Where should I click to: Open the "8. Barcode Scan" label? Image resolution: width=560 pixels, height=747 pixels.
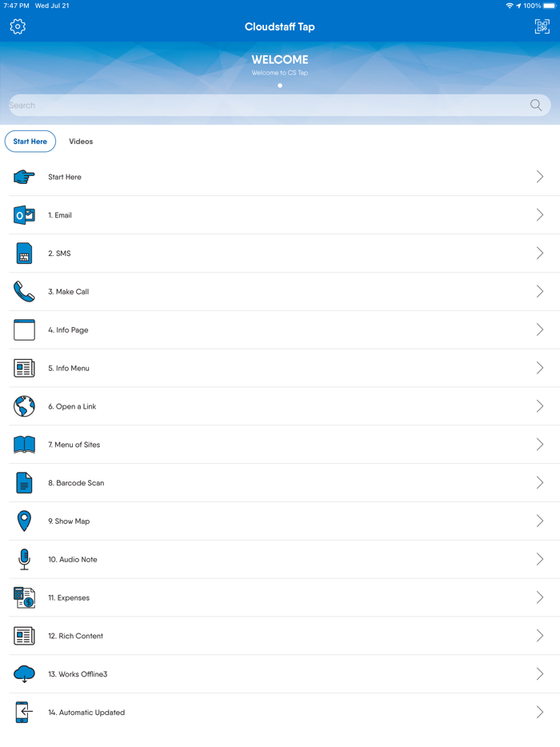pos(76,482)
